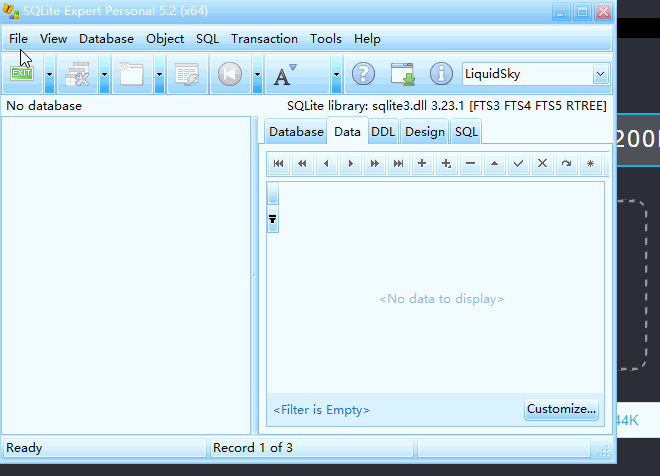Open the SQL menu
Viewport: 660px width, 476px height.
[x=207, y=39]
